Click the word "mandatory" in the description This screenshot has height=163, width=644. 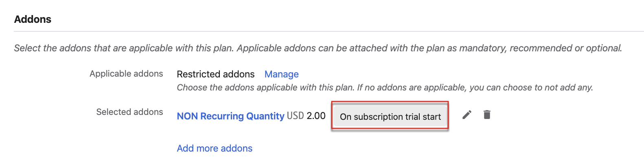482,48
